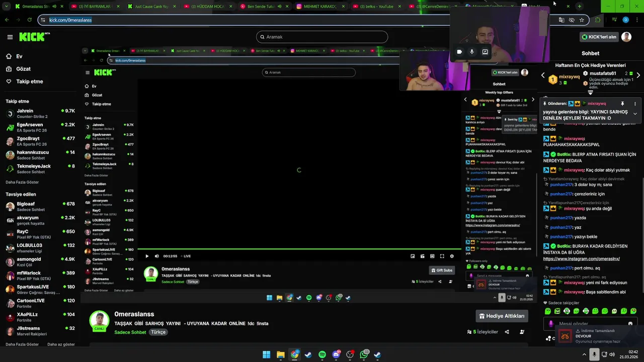Open Spotify from the taskbar
This screenshot has width=644, height=362.
[x=322, y=354]
